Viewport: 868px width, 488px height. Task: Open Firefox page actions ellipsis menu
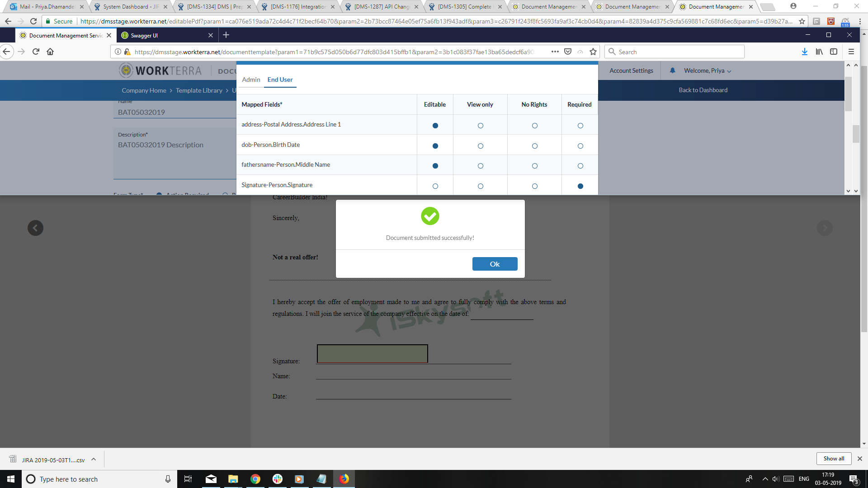pos(555,52)
